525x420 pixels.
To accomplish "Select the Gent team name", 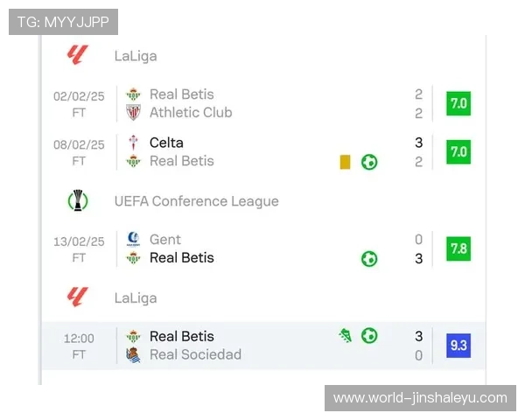I will click(165, 239).
